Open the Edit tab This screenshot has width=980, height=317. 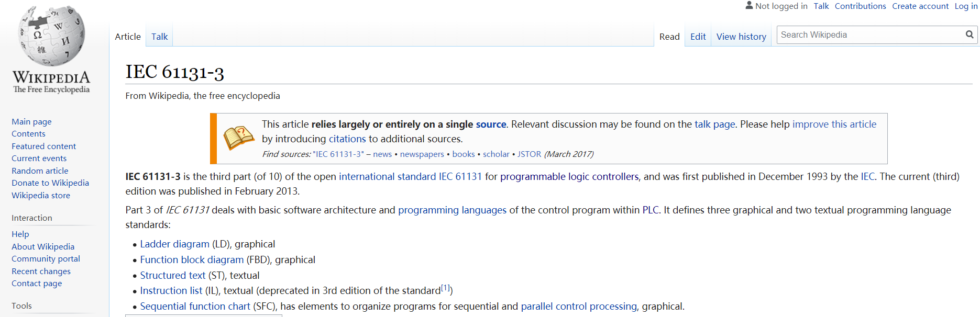coord(698,37)
